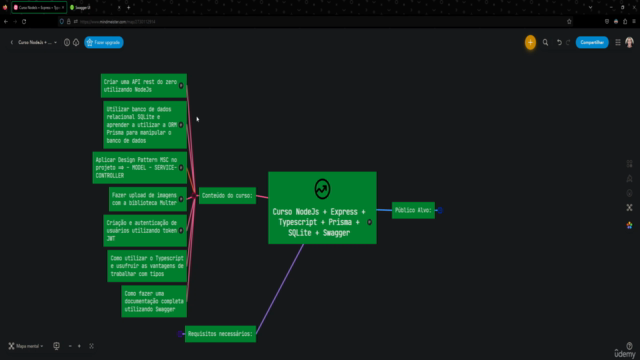Collapse the 'Fazer upload de imagens' node toggle
Screen dimensions: 640x360
[x=181, y=199]
